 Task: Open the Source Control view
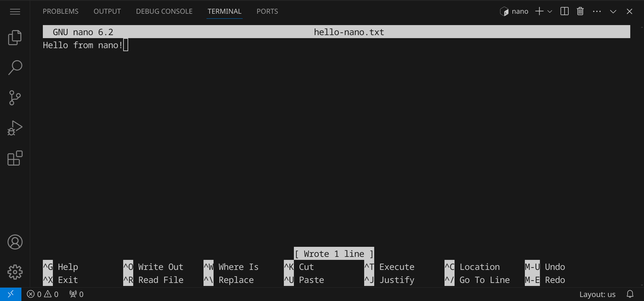tap(15, 98)
